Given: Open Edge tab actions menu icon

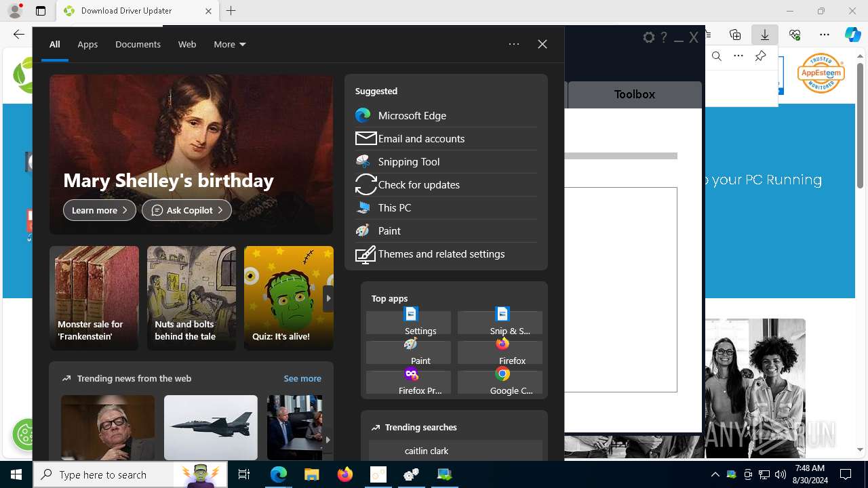Looking at the screenshot, I should (41, 11).
